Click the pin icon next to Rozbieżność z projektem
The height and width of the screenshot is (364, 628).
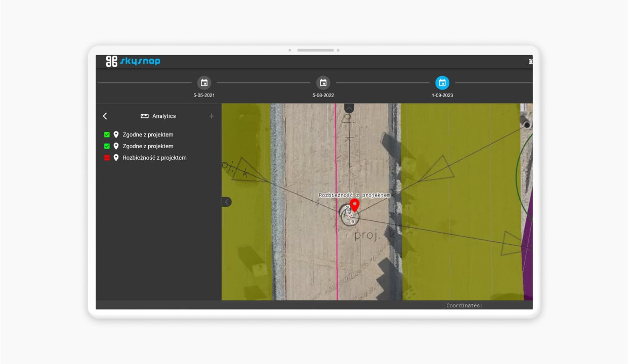(x=115, y=157)
